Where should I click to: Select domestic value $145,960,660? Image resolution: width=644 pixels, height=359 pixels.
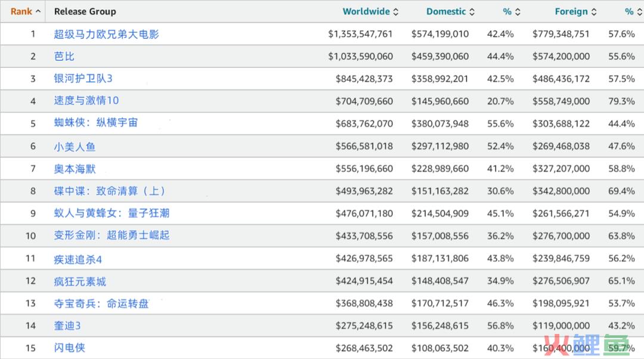tap(440, 101)
